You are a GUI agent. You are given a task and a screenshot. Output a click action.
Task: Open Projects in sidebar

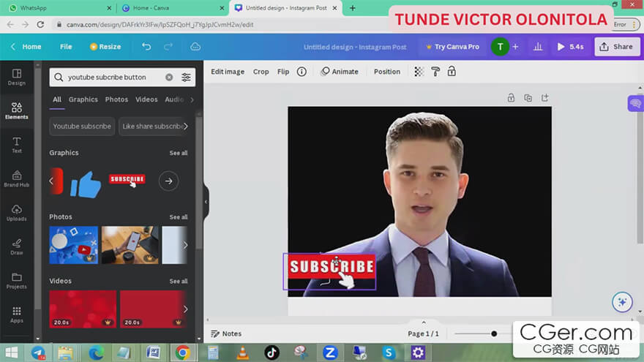pyautogui.click(x=16, y=281)
